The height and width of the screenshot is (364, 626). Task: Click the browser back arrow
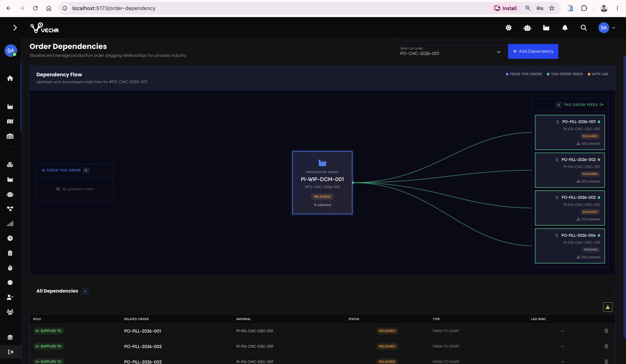(9, 8)
